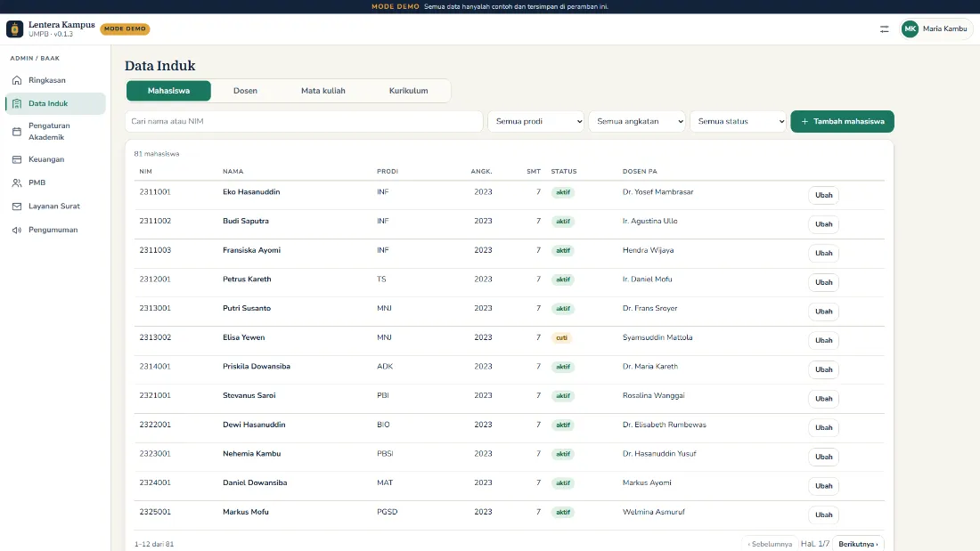Click the PGSD prodi cell
This screenshot has width=980, height=551.
387,512
